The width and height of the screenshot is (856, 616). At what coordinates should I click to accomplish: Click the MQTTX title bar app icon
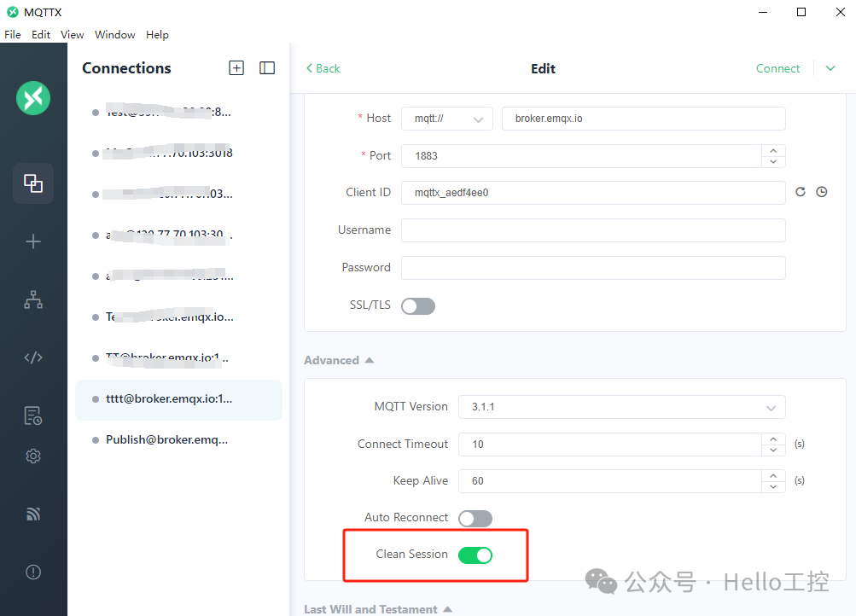pyautogui.click(x=13, y=12)
